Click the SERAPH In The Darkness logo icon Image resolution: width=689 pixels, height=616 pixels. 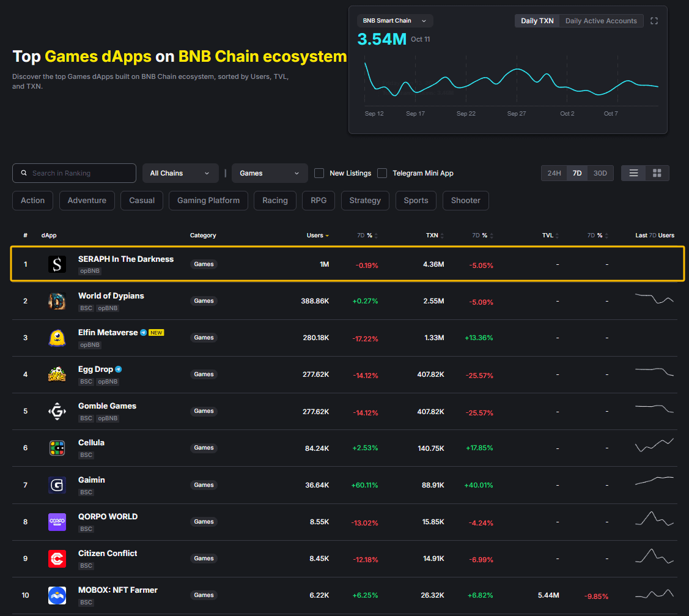coord(57,264)
